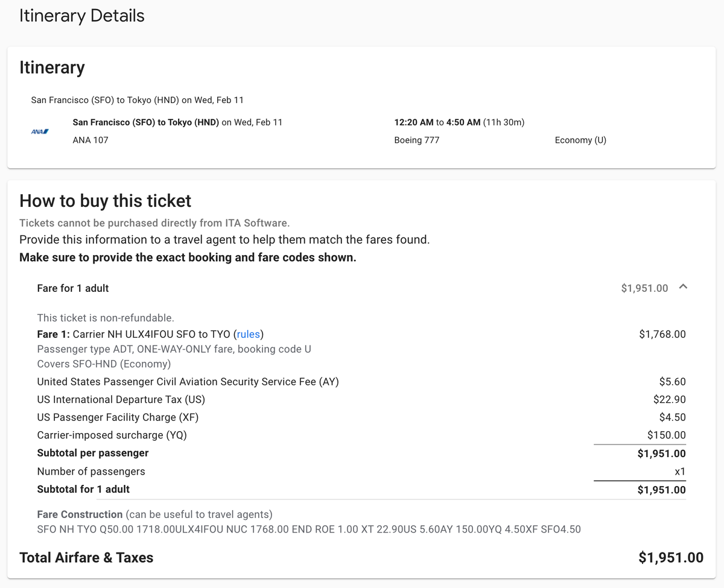Click the ANA 107 flight number

pyautogui.click(x=91, y=140)
